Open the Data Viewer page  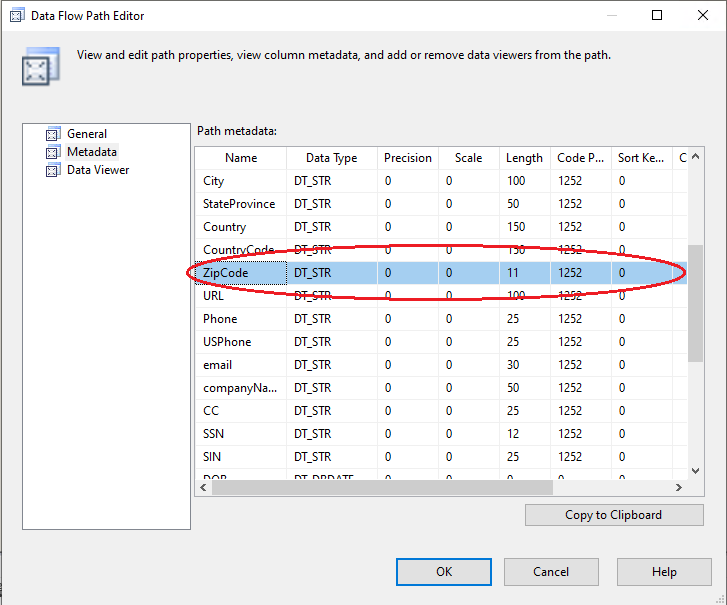click(x=98, y=170)
